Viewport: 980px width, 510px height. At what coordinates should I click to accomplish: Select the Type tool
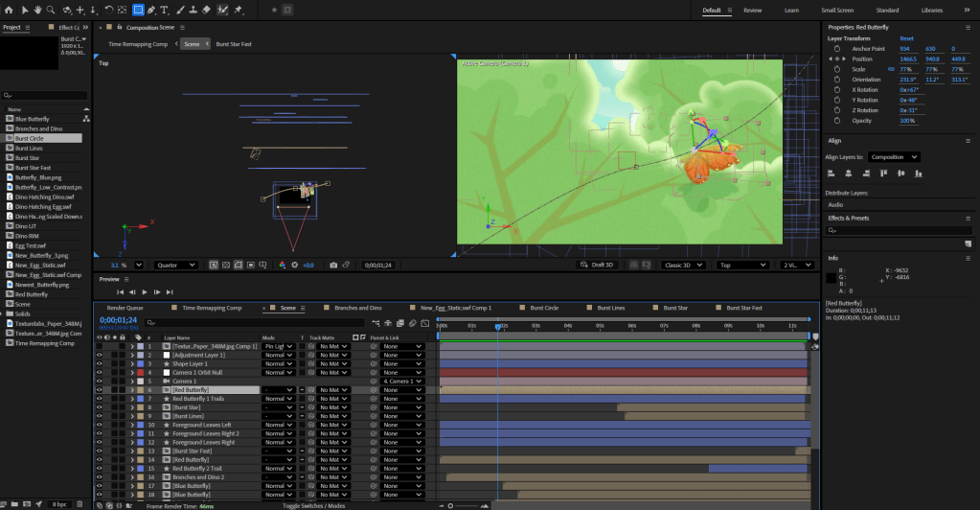tap(165, 10)
